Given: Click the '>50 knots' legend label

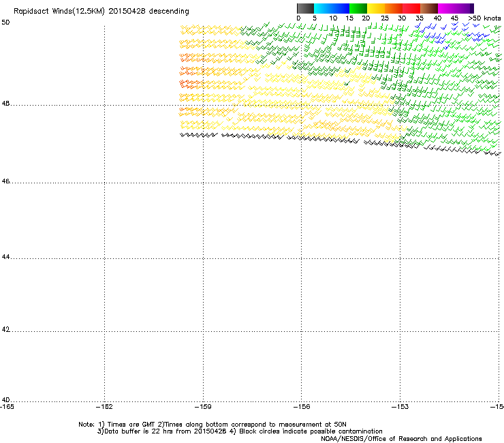Looking at the screenshot, I should click(484, 18).
